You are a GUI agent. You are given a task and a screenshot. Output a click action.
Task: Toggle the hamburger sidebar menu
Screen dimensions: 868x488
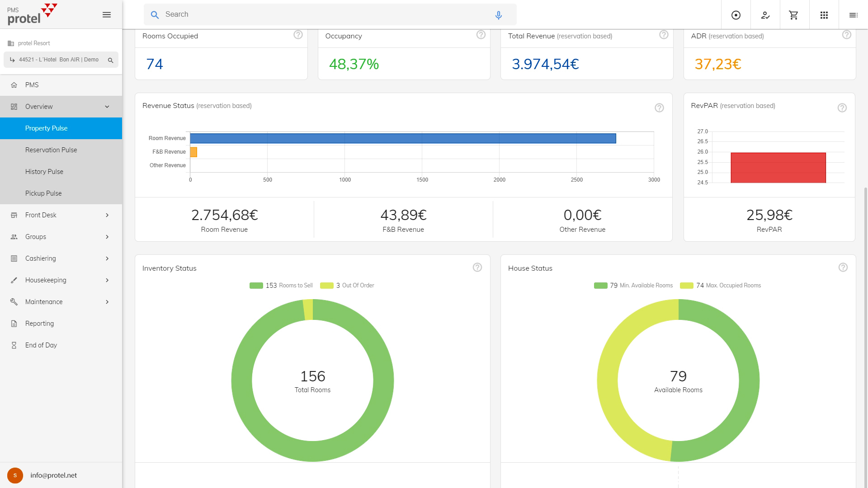[x=107, y=15]
